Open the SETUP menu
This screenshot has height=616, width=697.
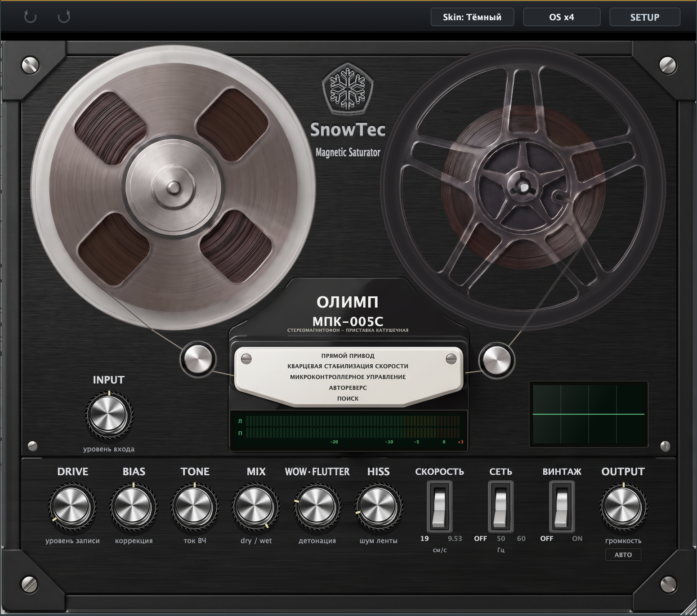coord(644,17)
